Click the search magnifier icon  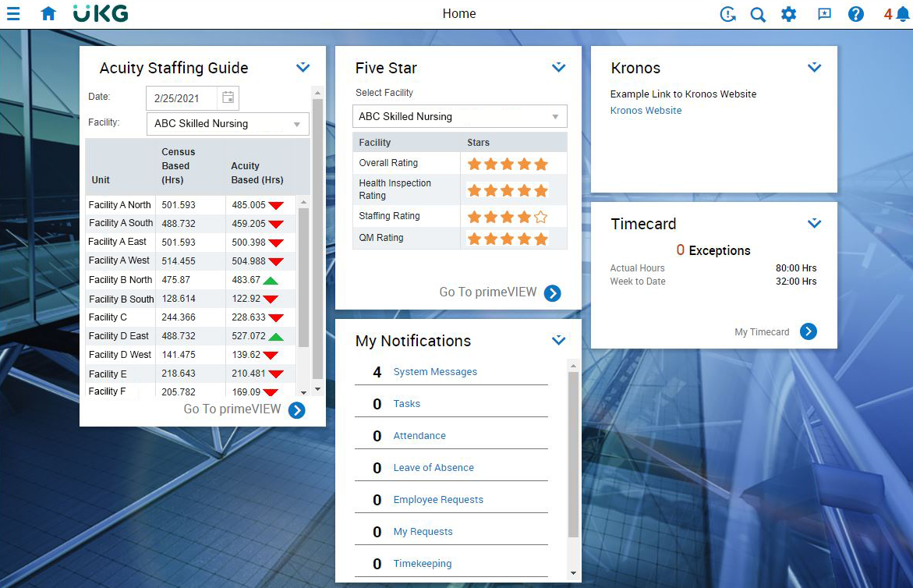coord(758,14)
